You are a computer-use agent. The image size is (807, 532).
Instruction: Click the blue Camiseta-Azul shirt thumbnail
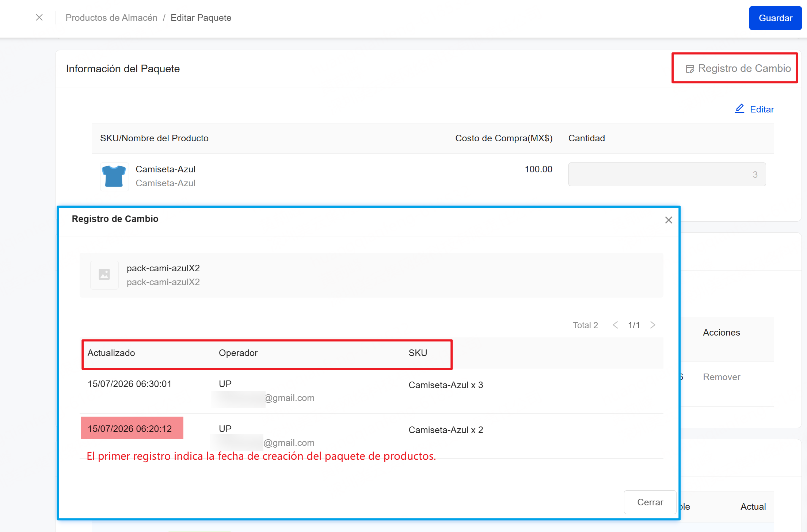pos(114,176)
